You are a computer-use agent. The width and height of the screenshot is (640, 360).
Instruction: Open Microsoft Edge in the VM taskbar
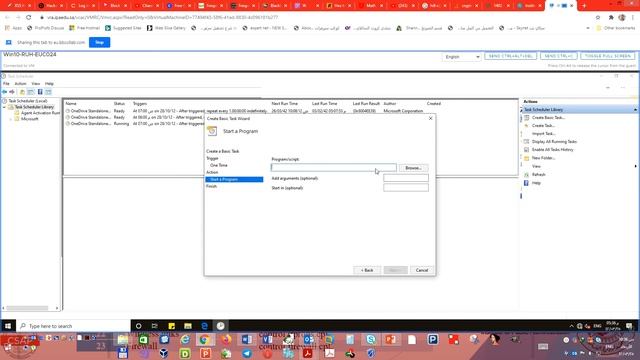click(204, 326)
